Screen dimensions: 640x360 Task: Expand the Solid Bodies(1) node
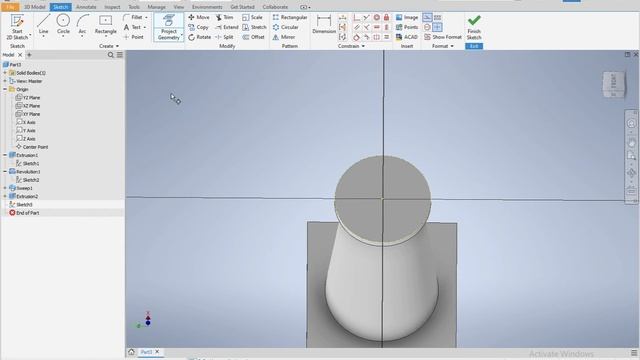click(5, 73)
